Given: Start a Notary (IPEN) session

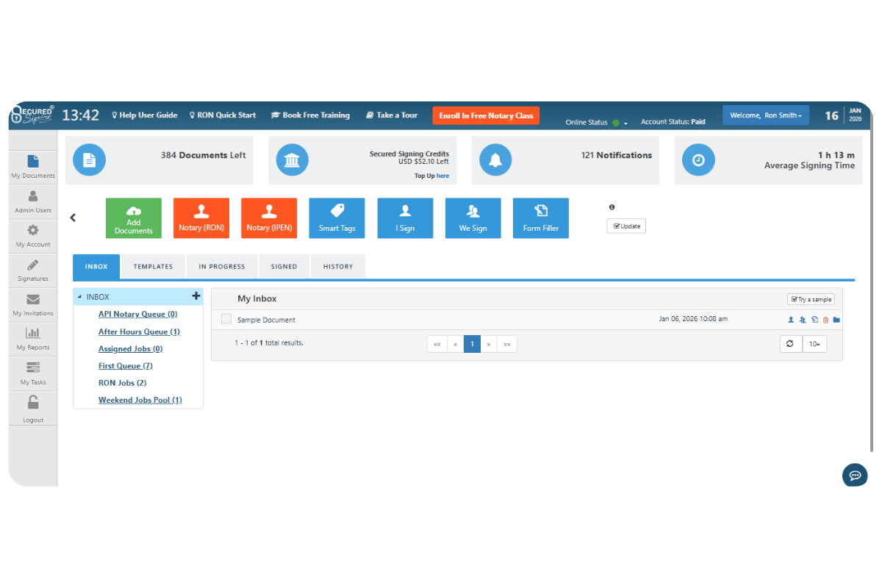Looking at the screenshot, I should [x=269, y=218].
